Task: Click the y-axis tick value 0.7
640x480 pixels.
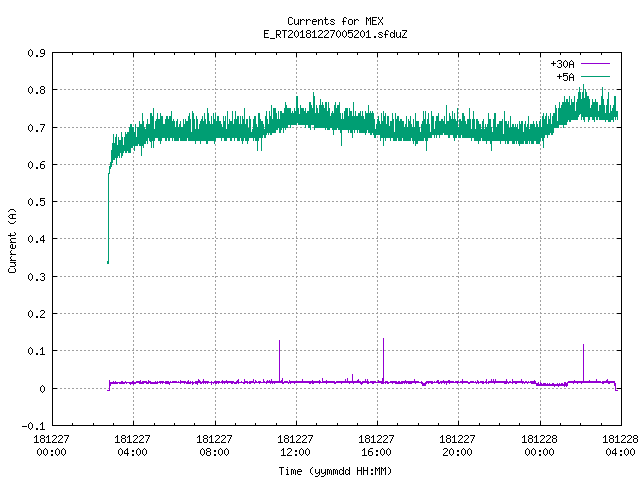Action: click(x=37, y=128)
